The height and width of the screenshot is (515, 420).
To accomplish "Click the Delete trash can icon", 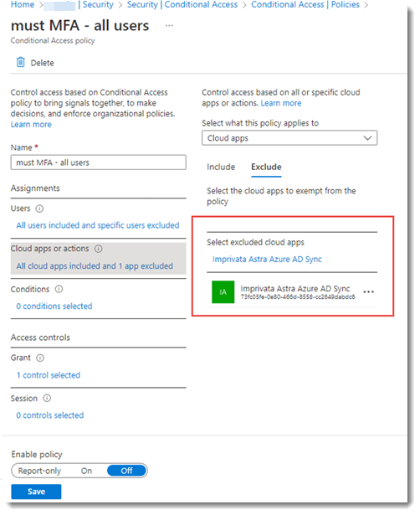I will (21, 62).
